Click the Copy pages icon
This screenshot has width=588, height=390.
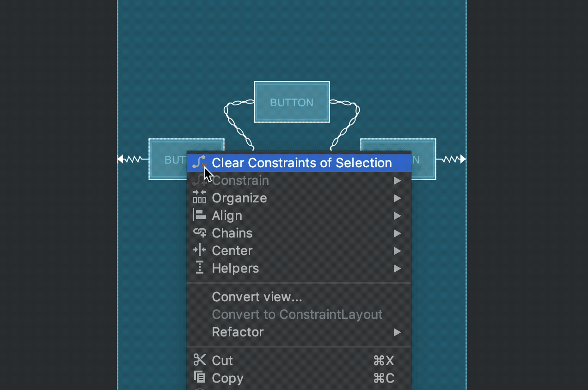(199, 378)
